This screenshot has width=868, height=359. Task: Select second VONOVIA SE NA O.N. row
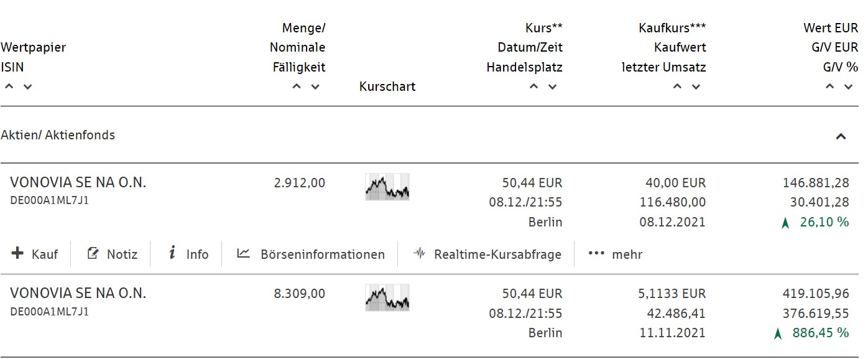[x=78, y=293]
